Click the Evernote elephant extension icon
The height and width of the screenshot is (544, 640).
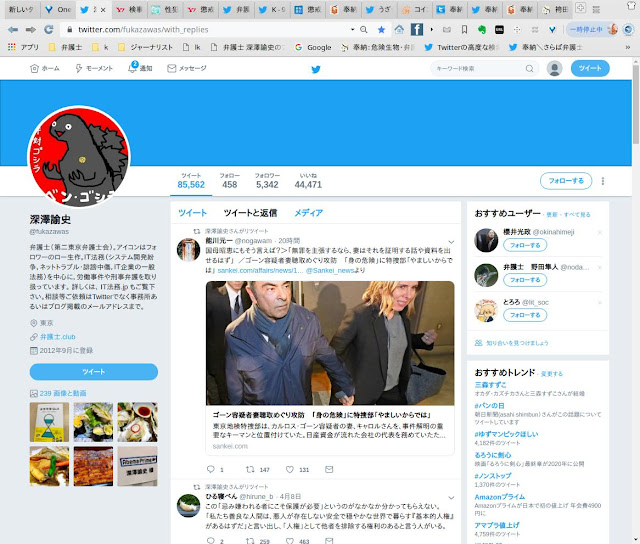coord(482,29)
